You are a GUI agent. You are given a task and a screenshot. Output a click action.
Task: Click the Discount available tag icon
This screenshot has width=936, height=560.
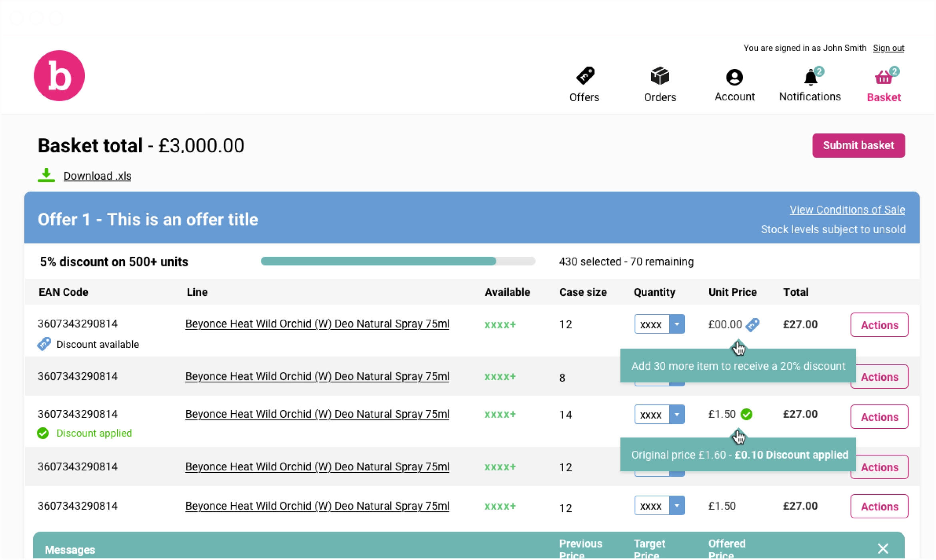tap(44, 344)
